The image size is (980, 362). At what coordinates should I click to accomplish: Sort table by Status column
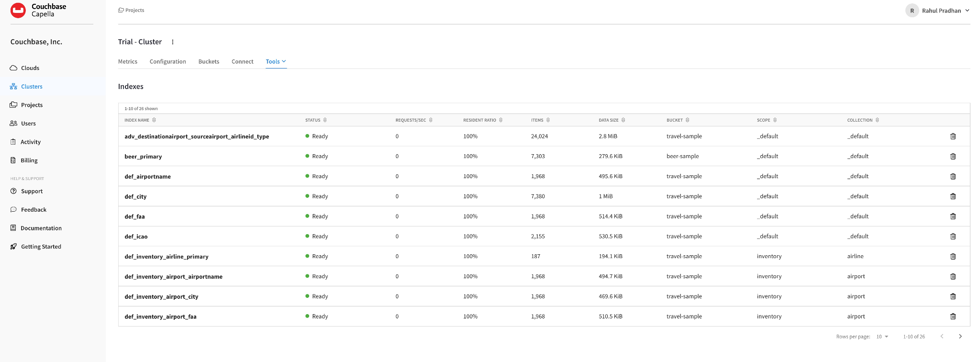(x=325, y=120)
